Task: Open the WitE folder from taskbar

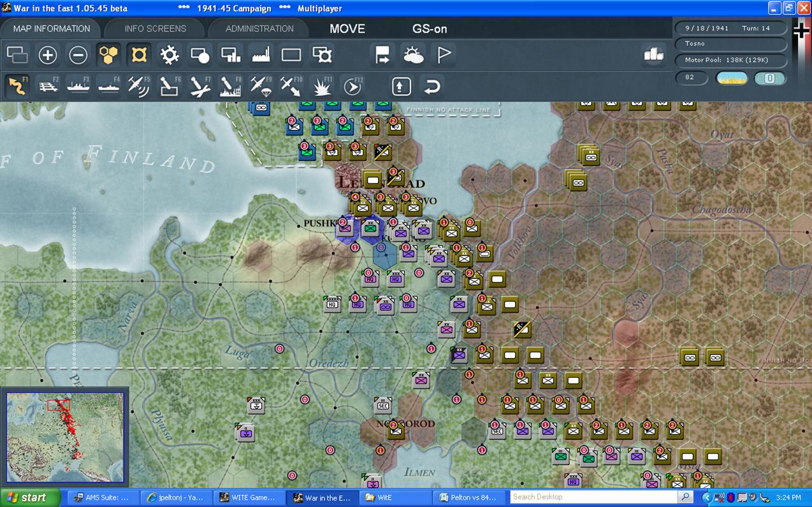Action: [394, 497]
